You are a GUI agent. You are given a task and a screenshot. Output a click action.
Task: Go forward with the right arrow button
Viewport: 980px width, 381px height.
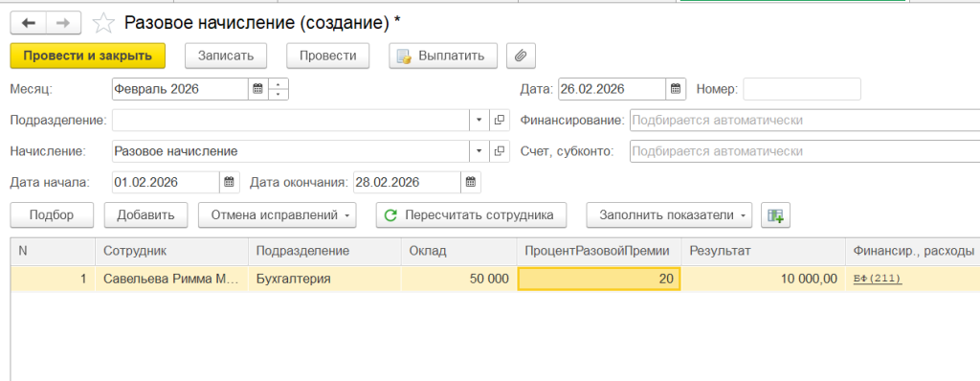[x=63, y=23]
